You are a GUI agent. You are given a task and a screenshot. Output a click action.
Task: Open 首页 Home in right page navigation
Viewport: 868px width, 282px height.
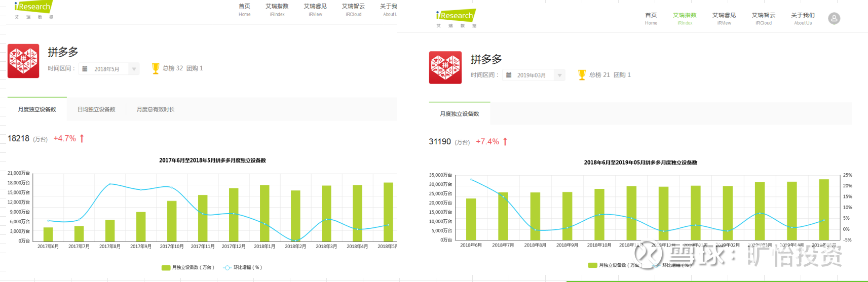[x=651, y=19]
